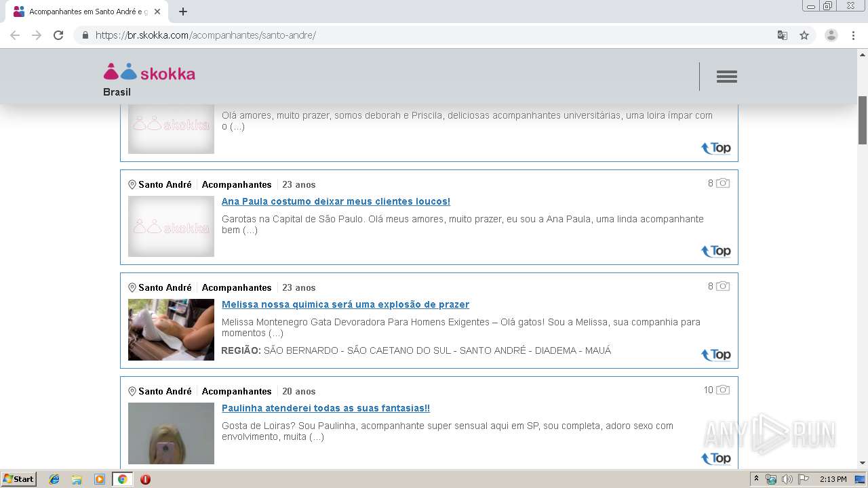Show hidden tray icons arrow
Viewport: 868px width, 488px height.
coord(756,479)
